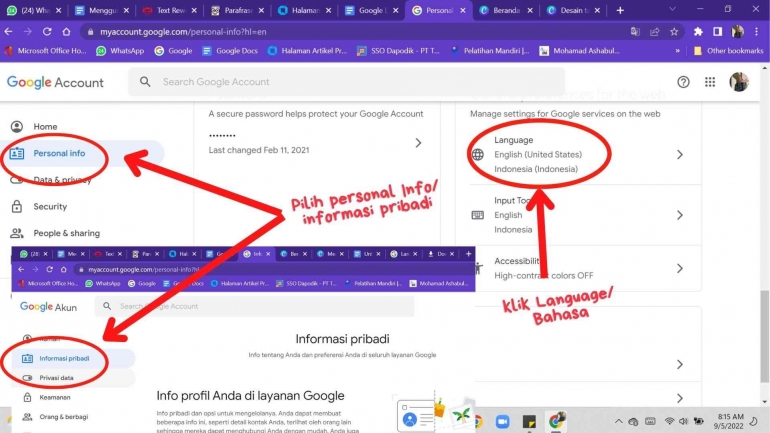Image resolution: width=770 pixels, height=433 pixels.
Task: Open Accessibility row chevron
Action: [x=680, y=269]
